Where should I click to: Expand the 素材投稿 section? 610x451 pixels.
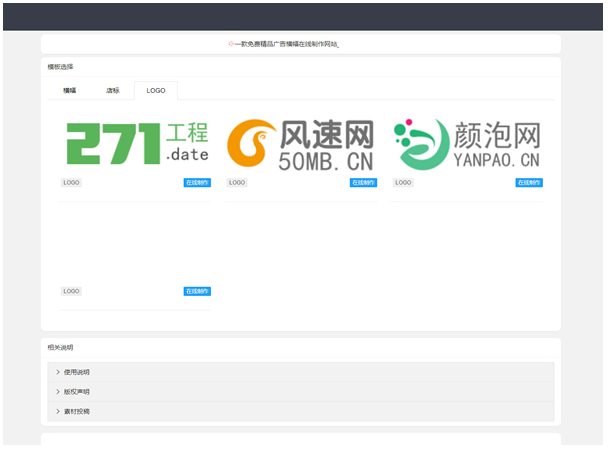tap(77, 411)
